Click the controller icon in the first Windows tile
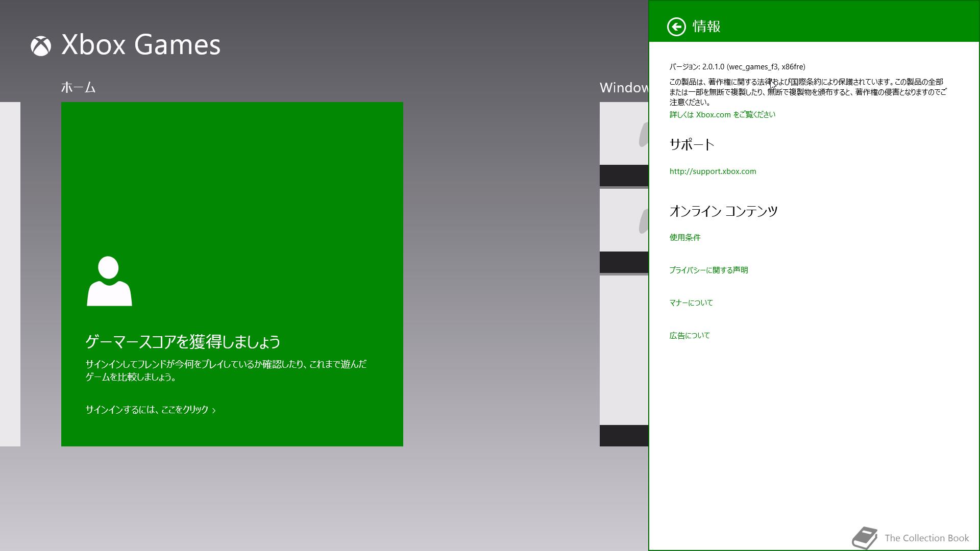980x551 pixels. point(643,134)
